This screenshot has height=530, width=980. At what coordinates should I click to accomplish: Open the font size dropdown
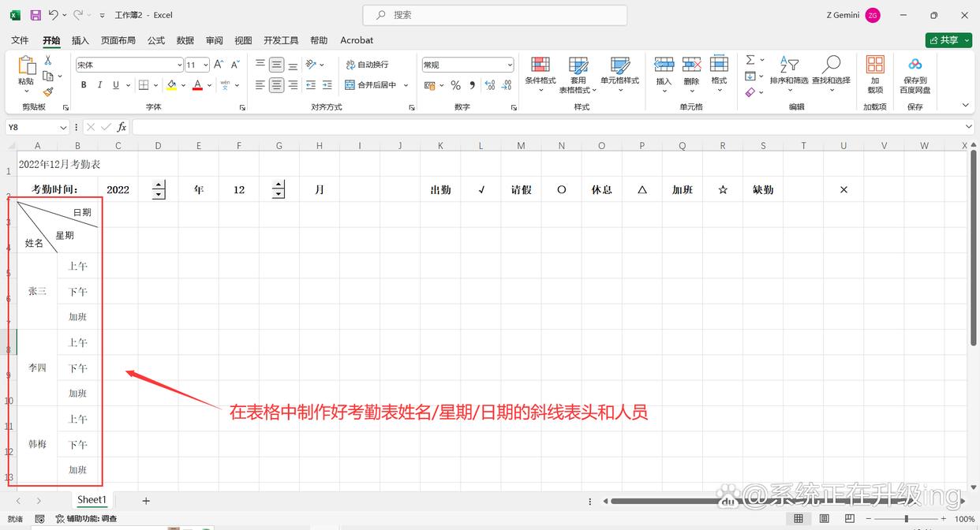tap(206, 65)
